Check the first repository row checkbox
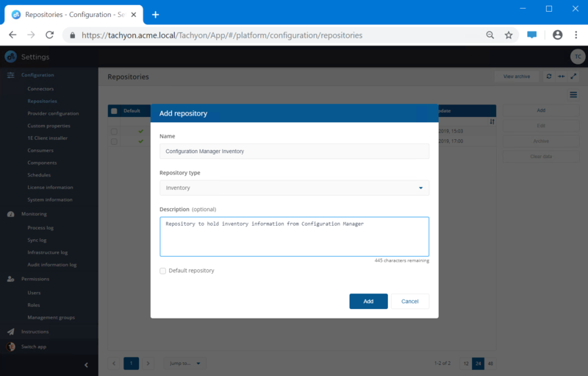588x376 pixels. [x=114, y=131]
